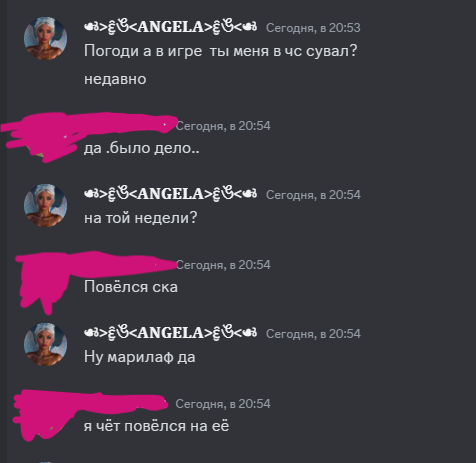The image size is (476, 463).
Task: Click timestamp above 'я чёт повёлся на её'
Action: click(x=223, y=404)
